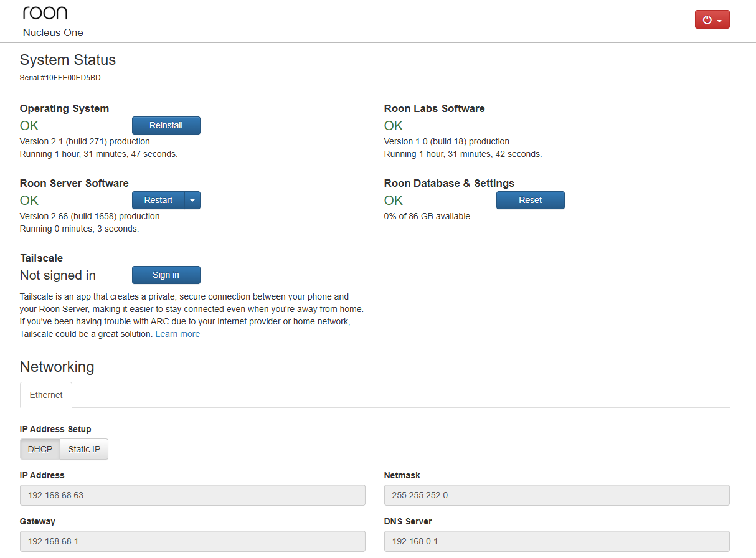
Task: Click the serial number text #10FFE00ED5BD
Action: click(x=70, y=78)
